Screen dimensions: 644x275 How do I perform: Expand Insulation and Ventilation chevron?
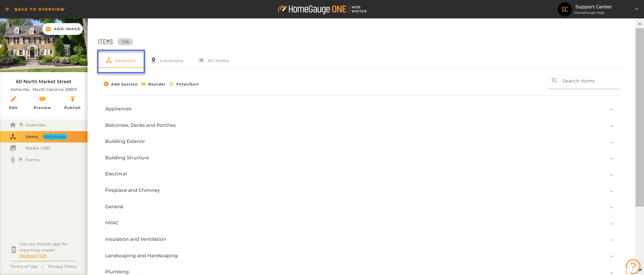pyautogui.click(x=611, y=240)
